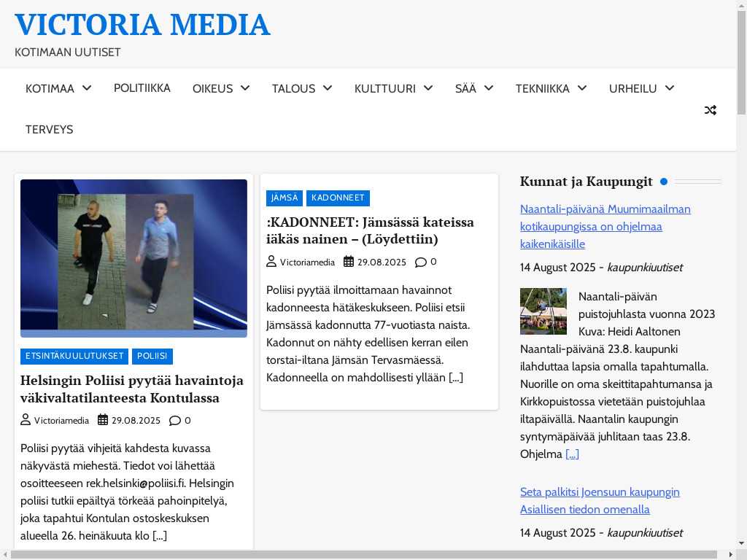Viewport: 747px width, 560px height.
Task: Click author icon on Helsingin Poliisi article
Action: tap(26, 419)
